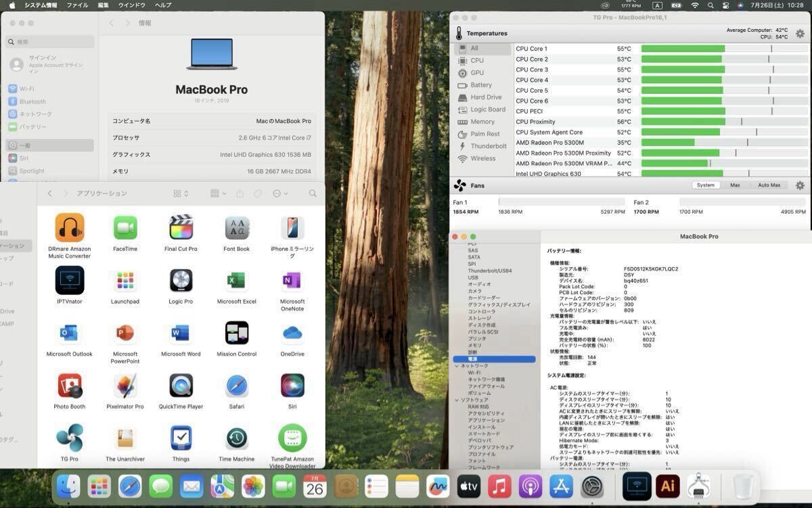Click the System Settings search field

[x=51, y=41]
